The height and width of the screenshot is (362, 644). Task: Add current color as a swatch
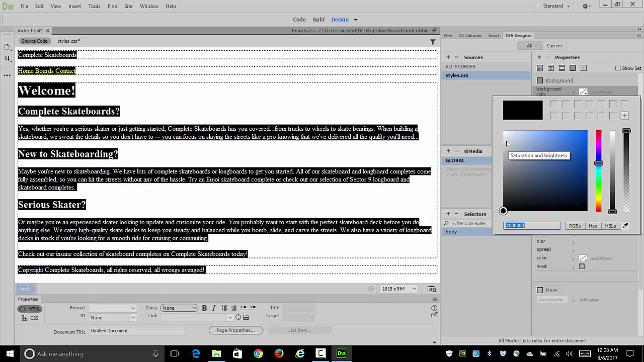click(624, 116)
